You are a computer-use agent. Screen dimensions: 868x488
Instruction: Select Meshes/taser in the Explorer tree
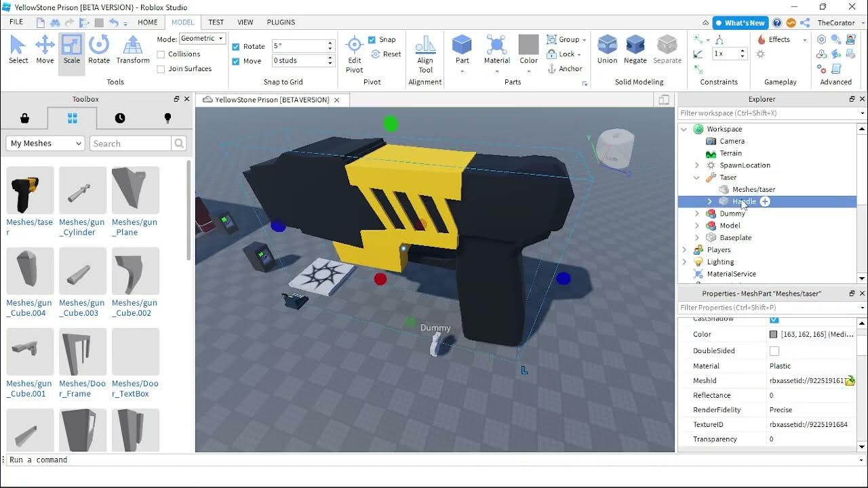753,190
